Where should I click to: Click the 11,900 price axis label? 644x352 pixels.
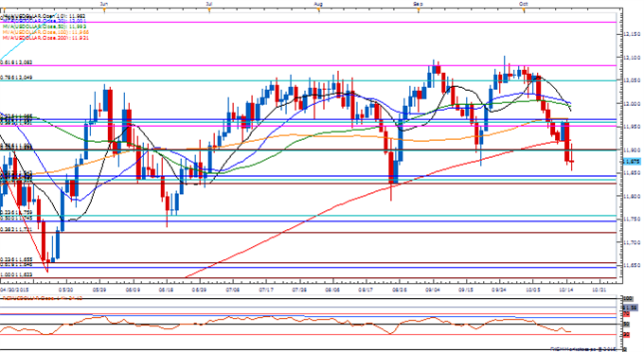point(633,150)
